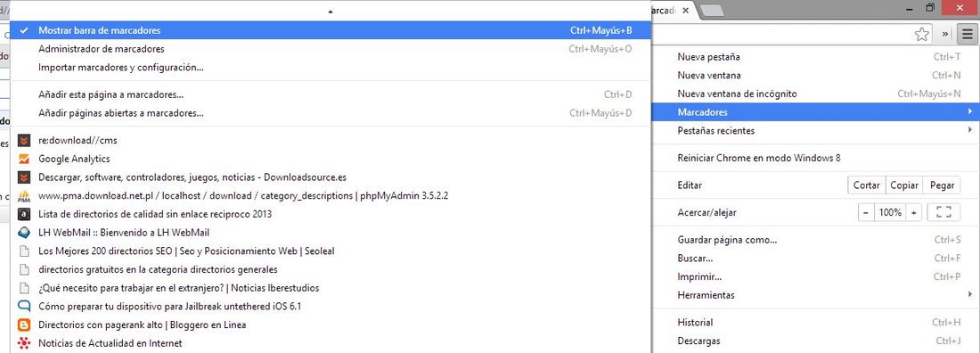Open the Google Analytics bookmark
The height and width of the screenshot is (353, 980).
[330, 159]
